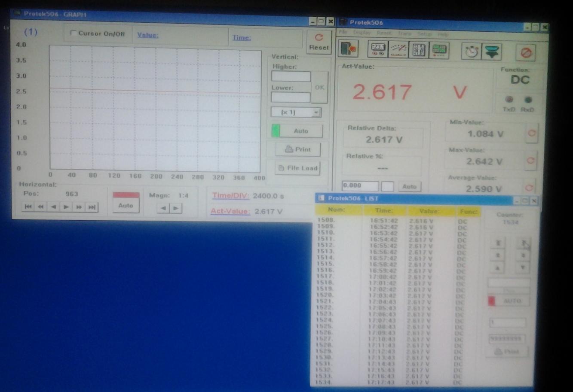
Task: Open the File menu in Protek506
Action: coord(343,33)
